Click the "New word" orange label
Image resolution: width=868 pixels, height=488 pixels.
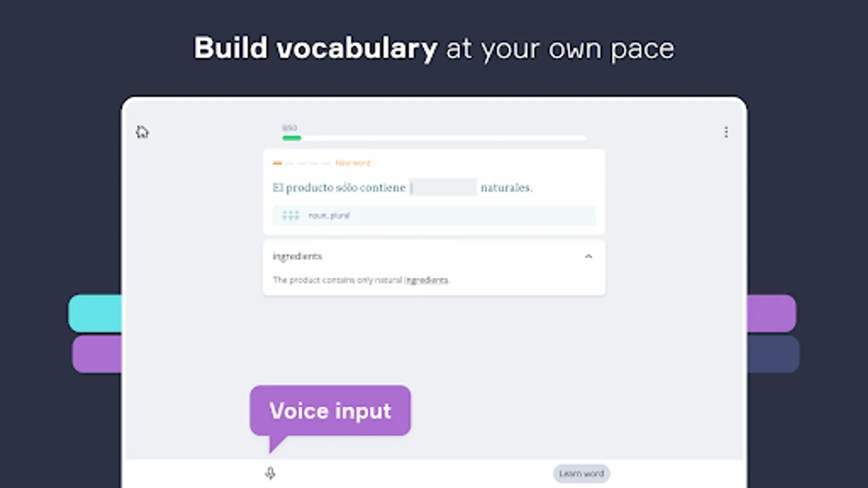353,163
